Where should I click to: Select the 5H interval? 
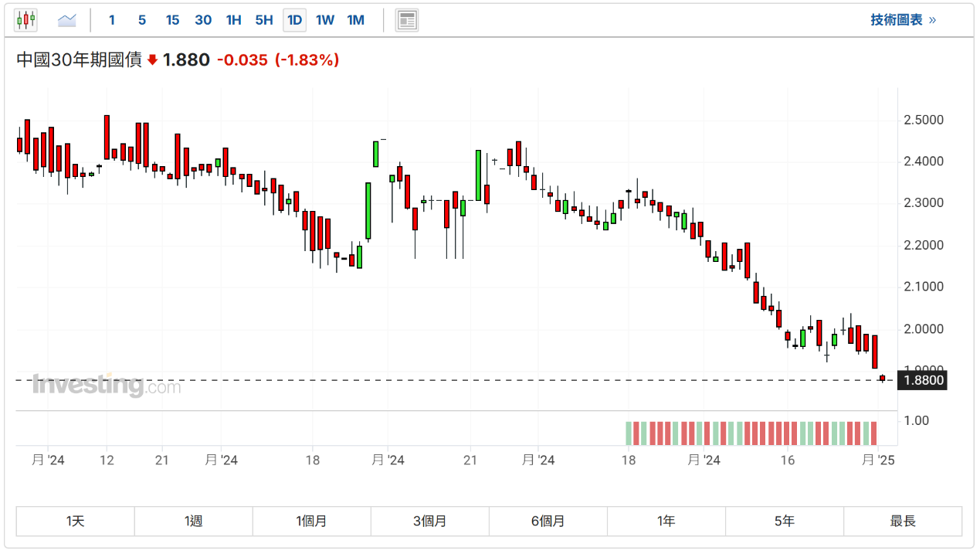[x=264, y=20]
